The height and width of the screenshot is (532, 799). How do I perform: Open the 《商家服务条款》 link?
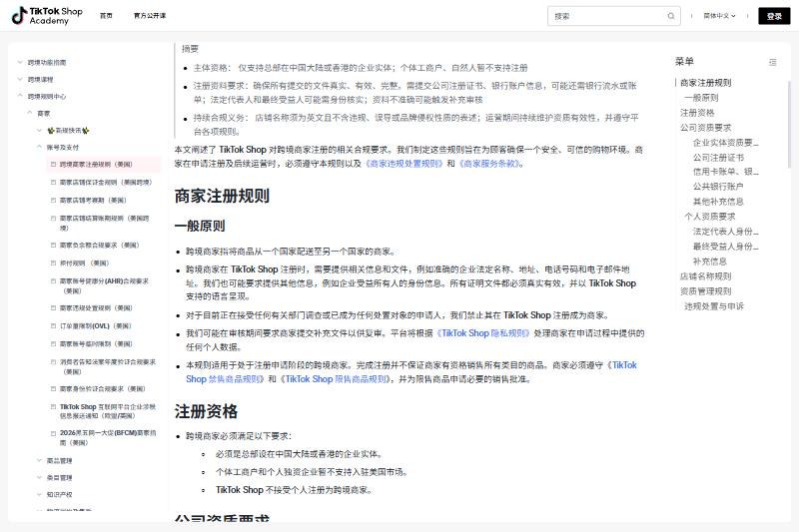point(489,164)
